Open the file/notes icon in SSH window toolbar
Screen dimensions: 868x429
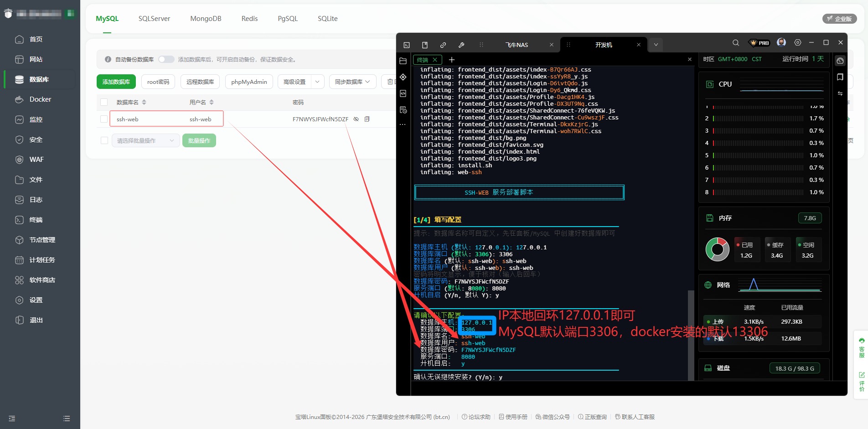click(425, 45)
